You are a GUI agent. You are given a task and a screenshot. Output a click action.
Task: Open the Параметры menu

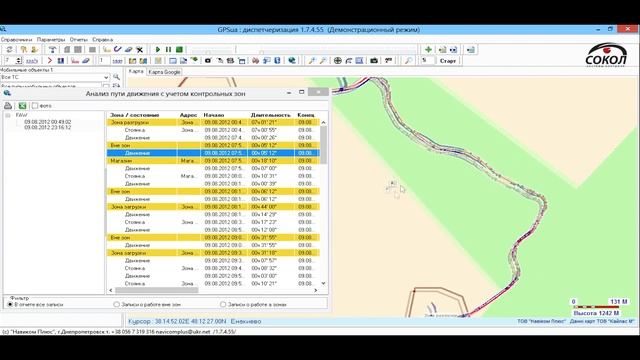[x=51, y=40]
